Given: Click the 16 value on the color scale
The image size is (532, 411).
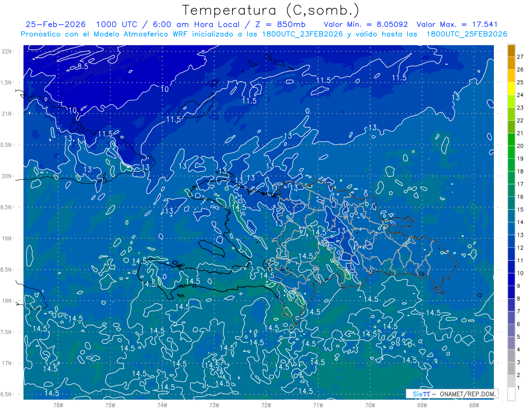Looking at the screenshot, I should [520, 197].
